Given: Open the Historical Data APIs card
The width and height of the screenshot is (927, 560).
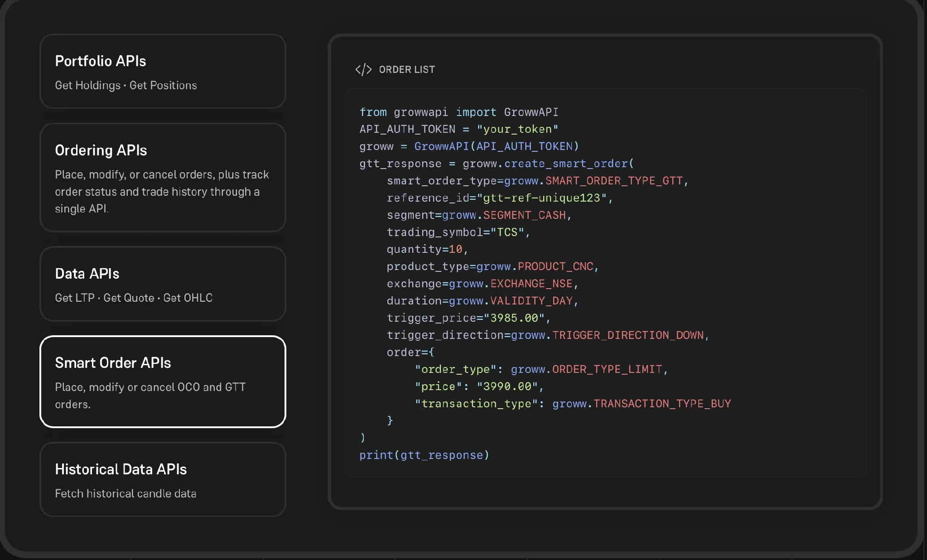Looking at the screenshot, I should click(x=163, y=479).
